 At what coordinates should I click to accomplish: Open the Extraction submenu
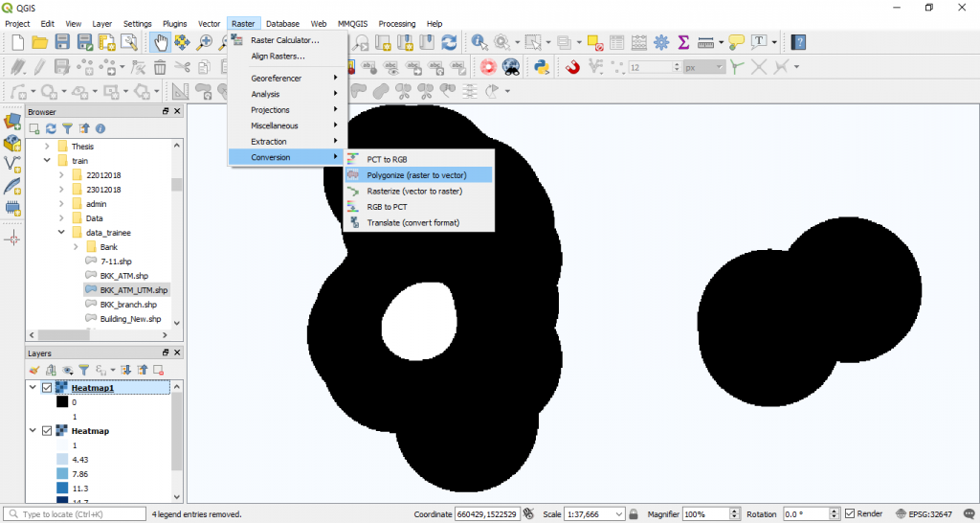tap(287, 142)
